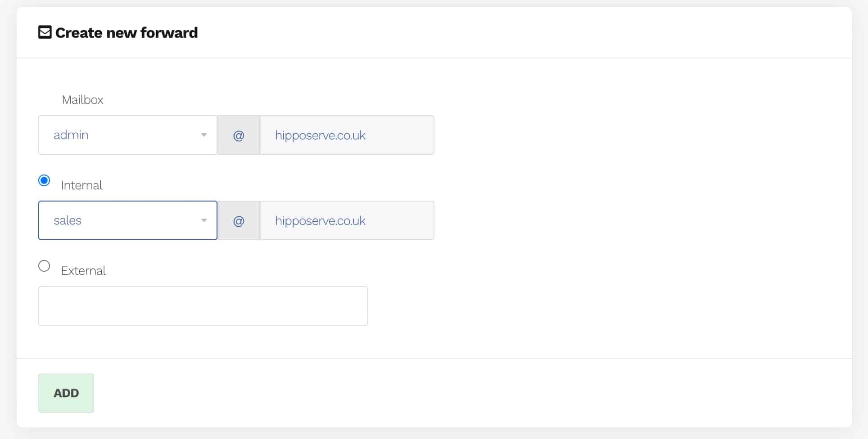Click the External label text
The width and height of the screenshot is (868, 439).
[83, 271]
